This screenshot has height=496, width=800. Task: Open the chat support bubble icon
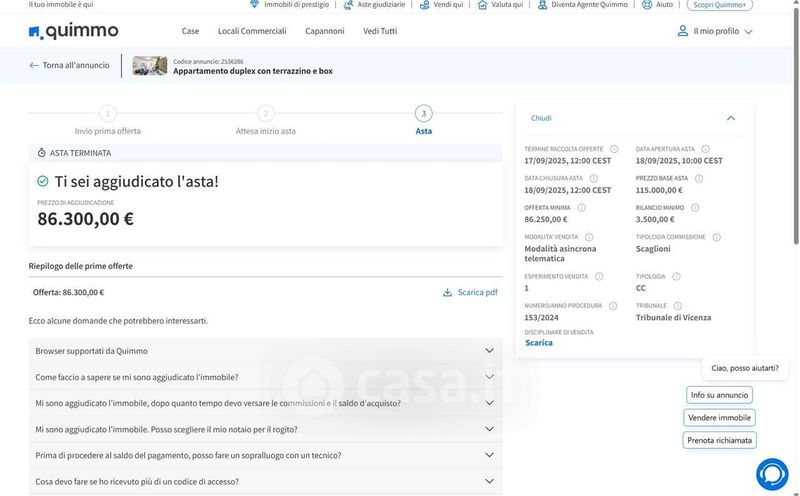(x=772, y=474)
